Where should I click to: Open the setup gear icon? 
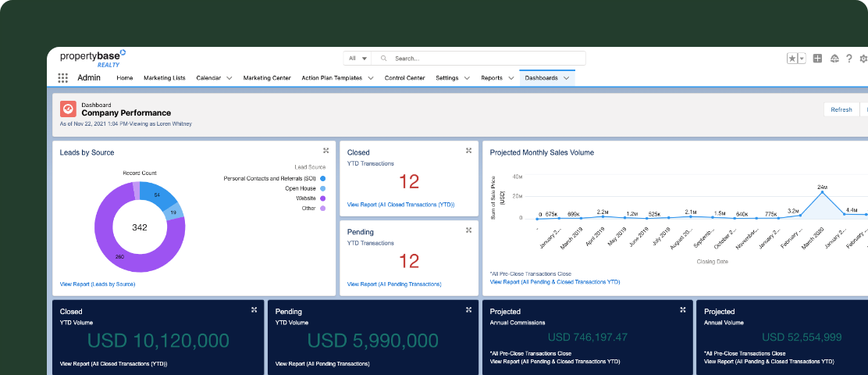863,58
